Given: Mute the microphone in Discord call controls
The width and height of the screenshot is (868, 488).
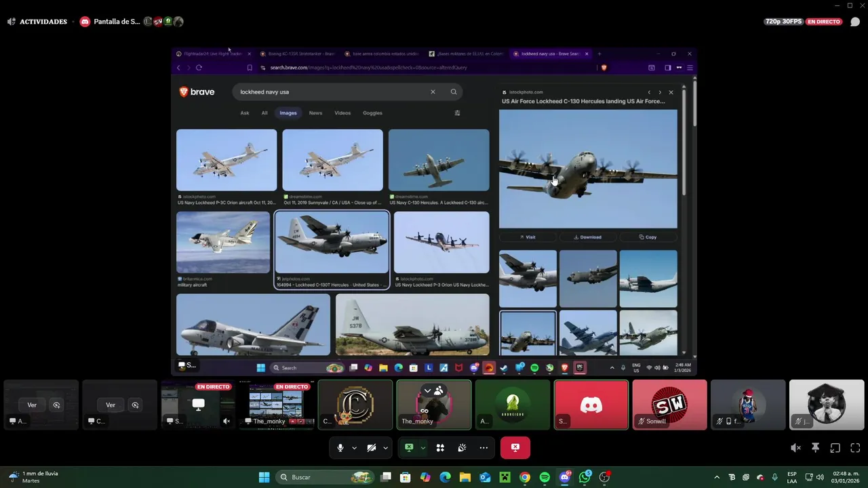Looking at the screenshot, I should (x=340, y=448).
